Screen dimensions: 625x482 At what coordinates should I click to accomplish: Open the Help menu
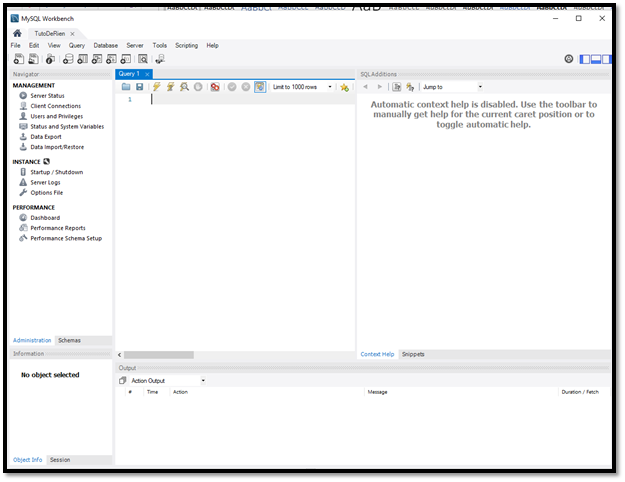[x=212, y=45]
